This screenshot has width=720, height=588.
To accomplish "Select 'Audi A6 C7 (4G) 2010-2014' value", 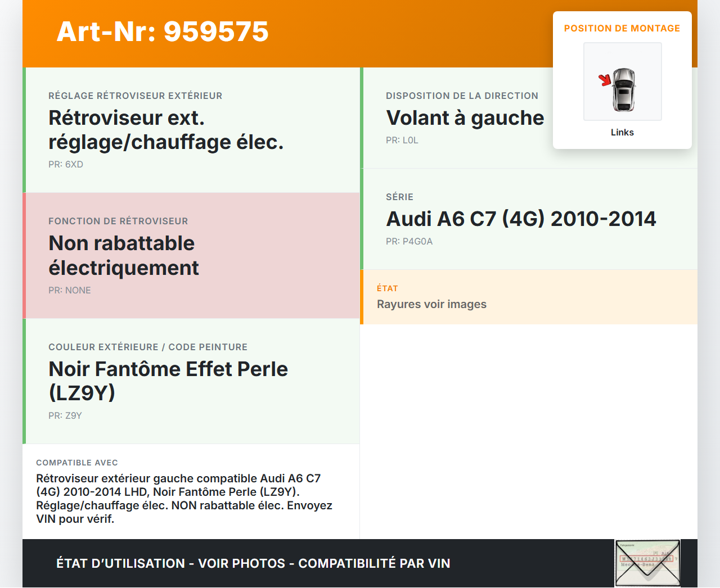I will (521, 219).
